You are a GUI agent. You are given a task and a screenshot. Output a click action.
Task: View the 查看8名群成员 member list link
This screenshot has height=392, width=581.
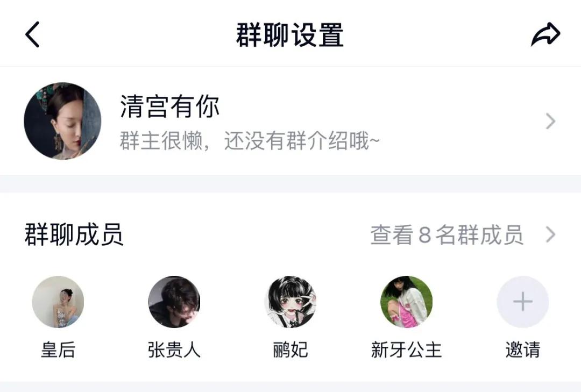pos(447,235)
